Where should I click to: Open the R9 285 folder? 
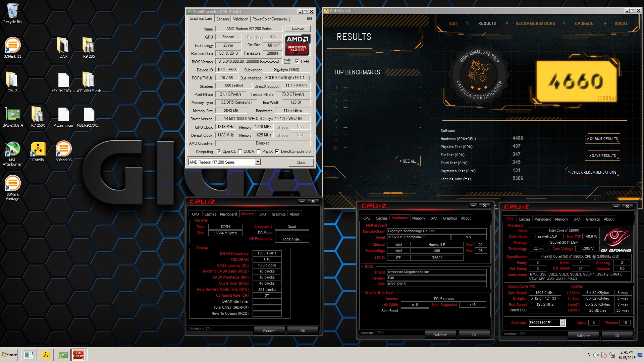[89, 48]
